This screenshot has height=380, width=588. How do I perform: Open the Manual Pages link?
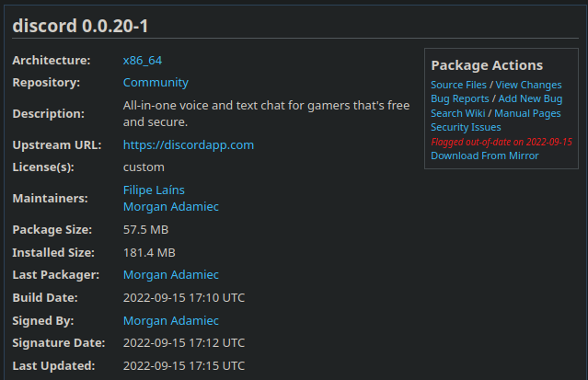pyautogui.click(x=527, y=113)
